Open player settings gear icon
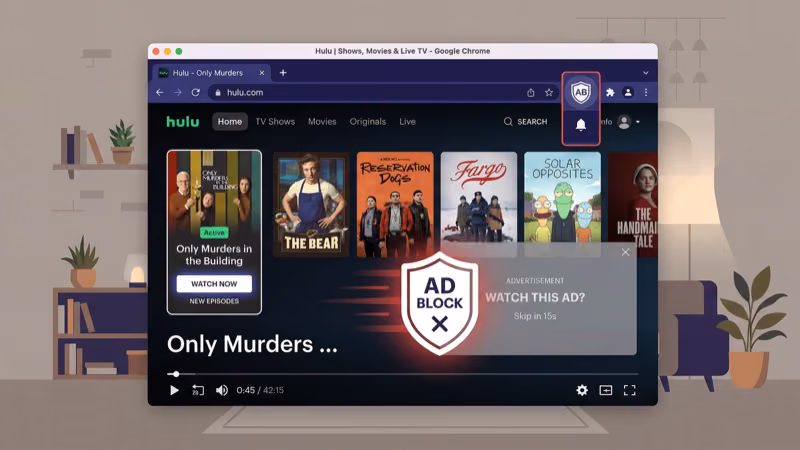Viewport: 800px width, 450px height. [582, 390]
